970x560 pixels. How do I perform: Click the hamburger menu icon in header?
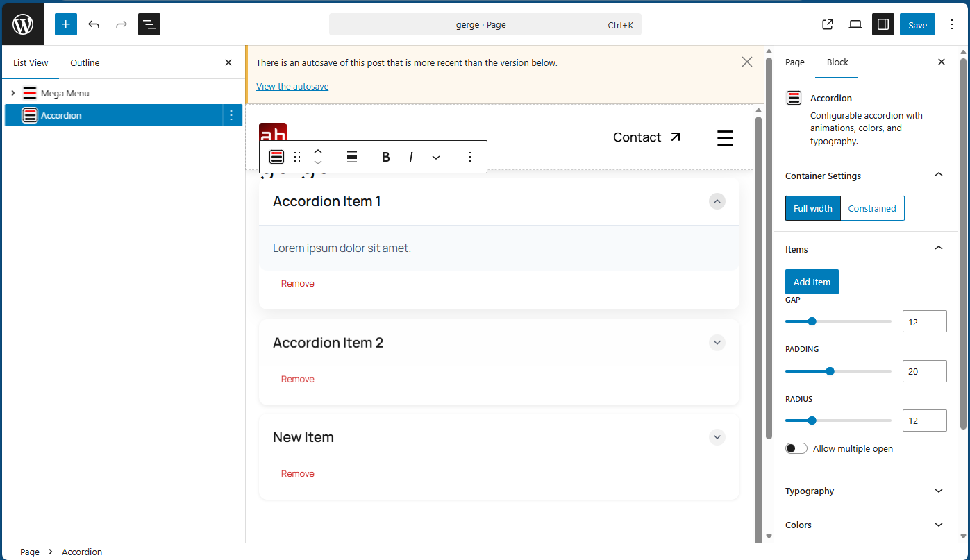point(725,137)
